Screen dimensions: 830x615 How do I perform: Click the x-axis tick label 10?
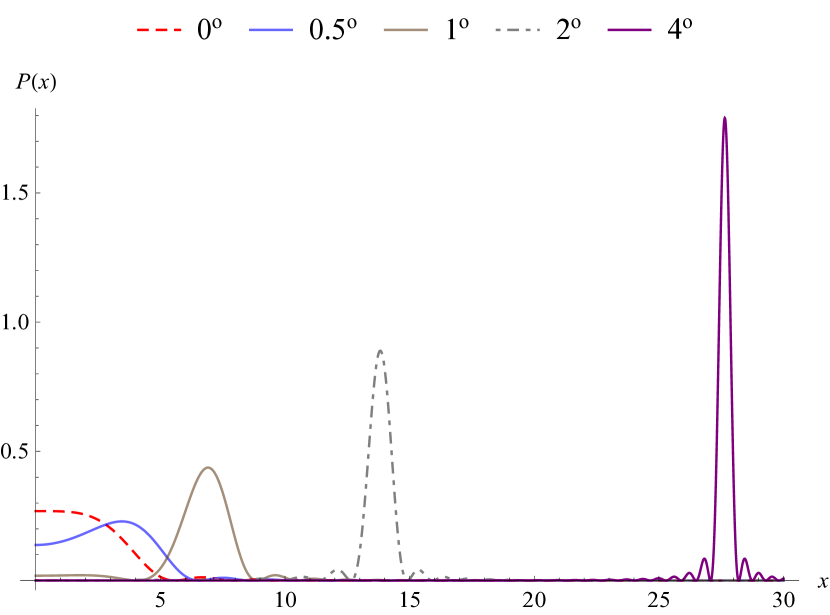(x=285, y=600)
